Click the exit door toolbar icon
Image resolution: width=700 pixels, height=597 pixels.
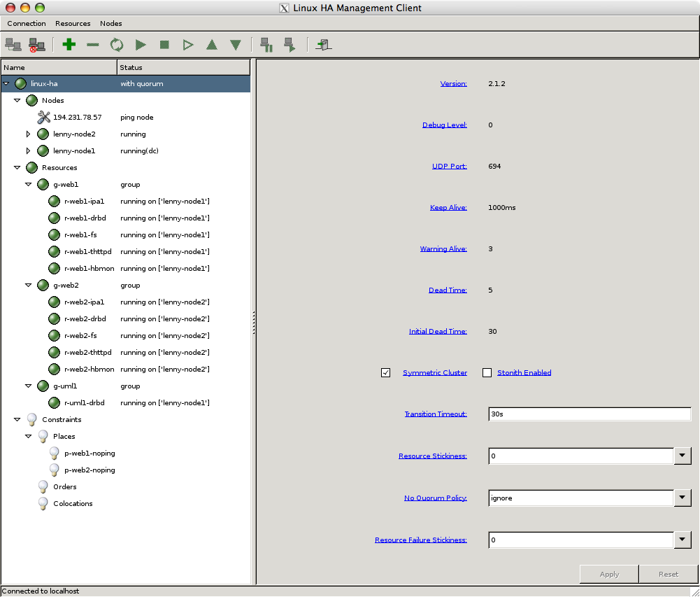pos(323,45)
